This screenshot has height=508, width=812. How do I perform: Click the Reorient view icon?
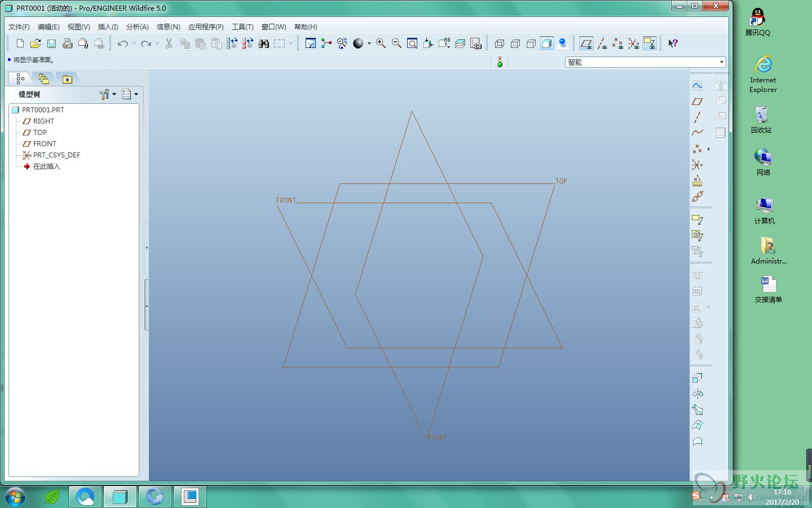tap(428, 43)
